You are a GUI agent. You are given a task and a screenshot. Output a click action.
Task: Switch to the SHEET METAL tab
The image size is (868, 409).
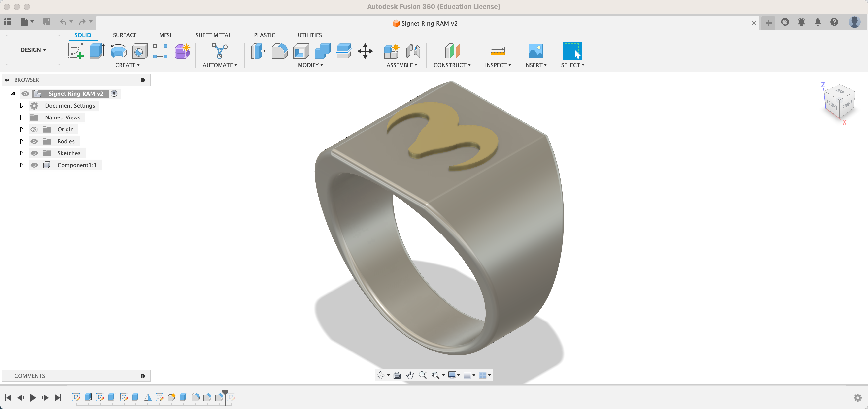point(213,35)
